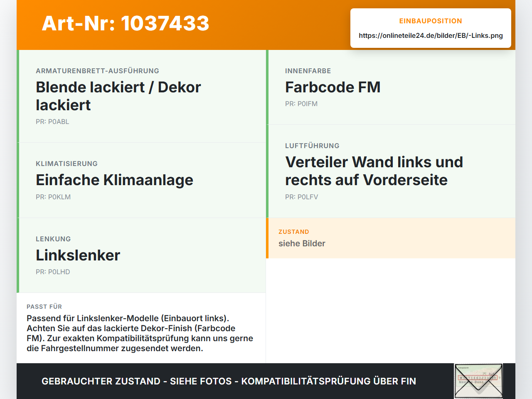
Task: Select the ARMATURENBRETT-AUSFÜHRUNG label
Action: click(97, 71)
